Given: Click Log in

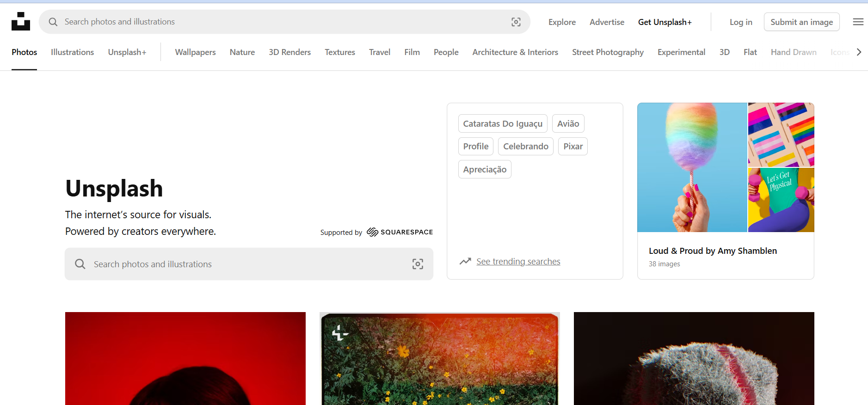Looking at the screenshot, I should click(x=741, y=22).
